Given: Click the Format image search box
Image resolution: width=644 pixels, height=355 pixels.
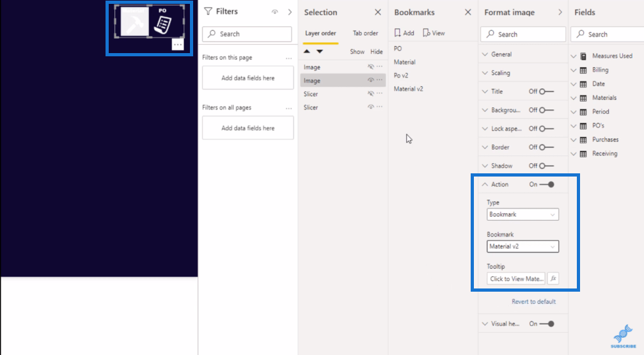Looking at the screenshot, I should point(523,35).
